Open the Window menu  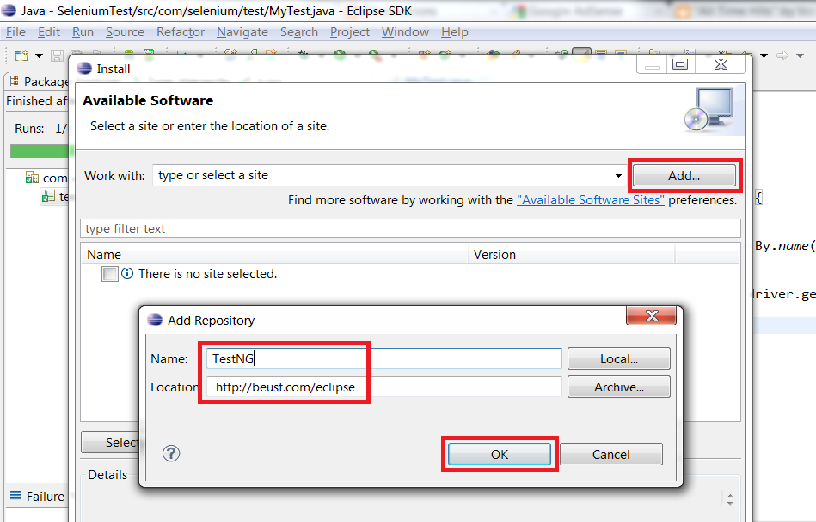click(405, 32)
